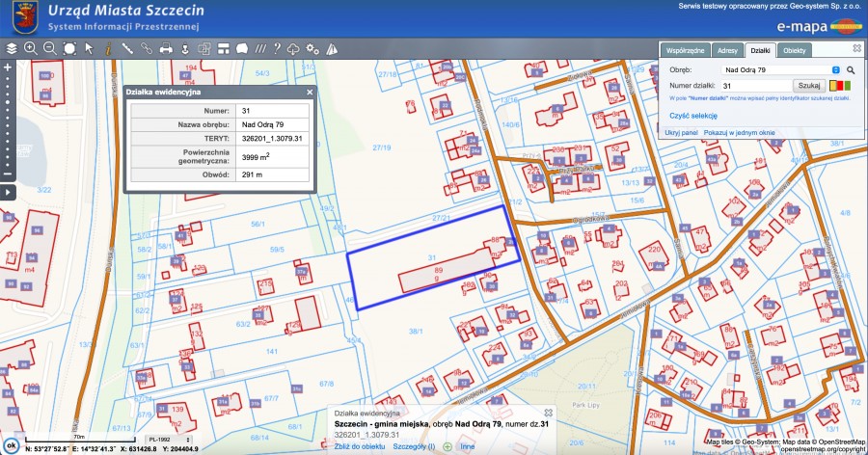Click the search magnifier beside Obręb
This screenshot has width=868, height=455.
tap(851, 70)
